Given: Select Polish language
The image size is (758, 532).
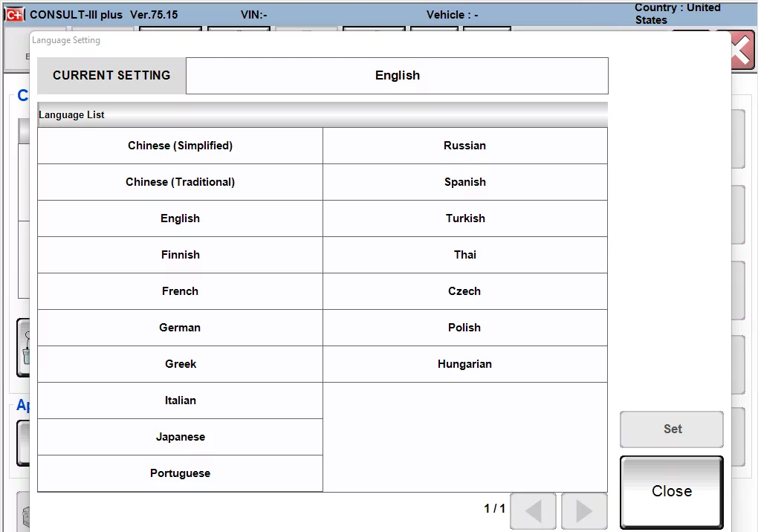Looking at the screenshot, I should (464, 327).
